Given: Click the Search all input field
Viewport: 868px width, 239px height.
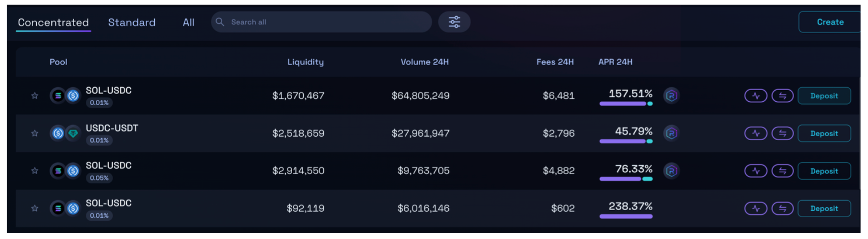Looking at the screenshot, I should [x=326, y=22].
